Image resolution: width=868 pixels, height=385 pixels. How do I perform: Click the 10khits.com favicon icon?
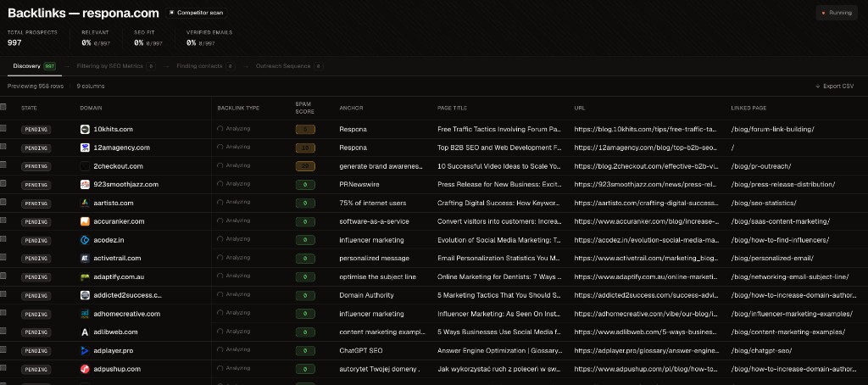85,130
